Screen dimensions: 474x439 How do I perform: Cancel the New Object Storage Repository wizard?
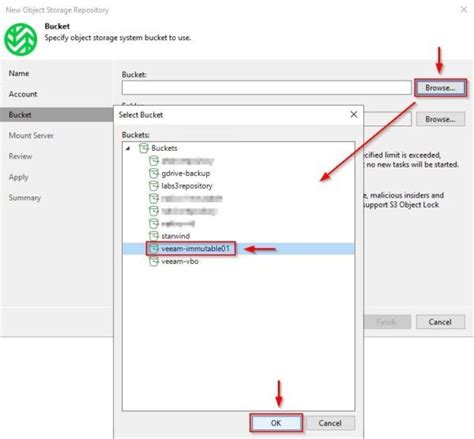tap(440, 322)
